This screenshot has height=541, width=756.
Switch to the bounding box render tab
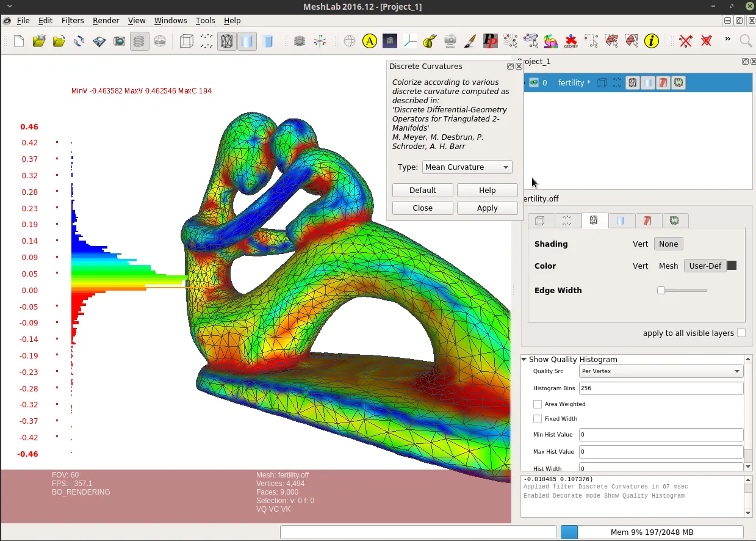pos(541,220)
